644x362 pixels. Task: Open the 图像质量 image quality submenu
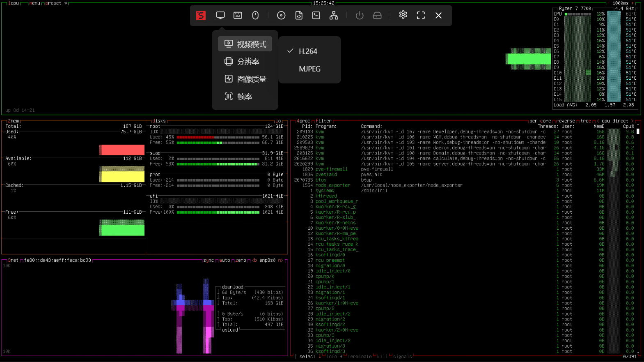(x=245, y=79)
